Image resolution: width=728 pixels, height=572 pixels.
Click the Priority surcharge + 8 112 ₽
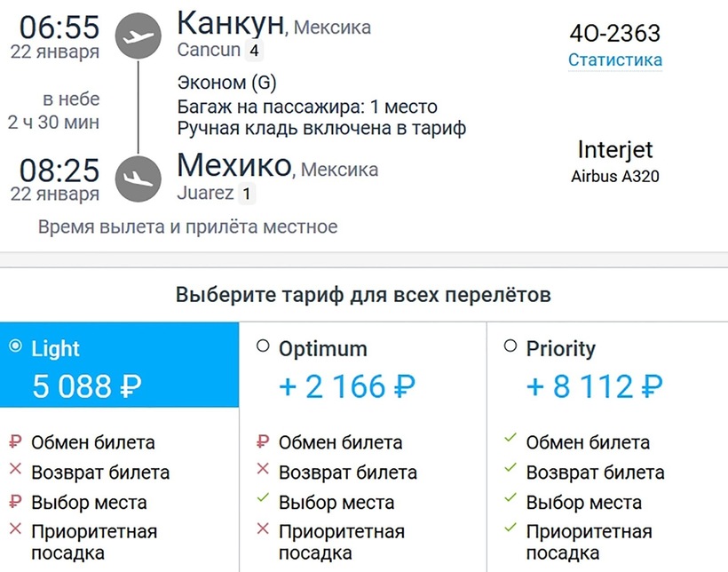(x=595, y=386)
